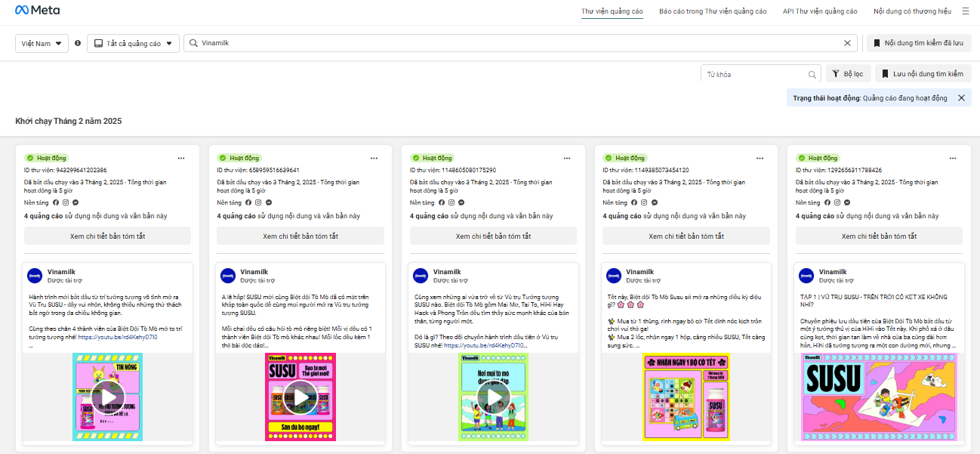Click Vinamilk avatar on ad 1149385073454120
This screenshot has height=454, width=980.
click(x=614, y=276)
